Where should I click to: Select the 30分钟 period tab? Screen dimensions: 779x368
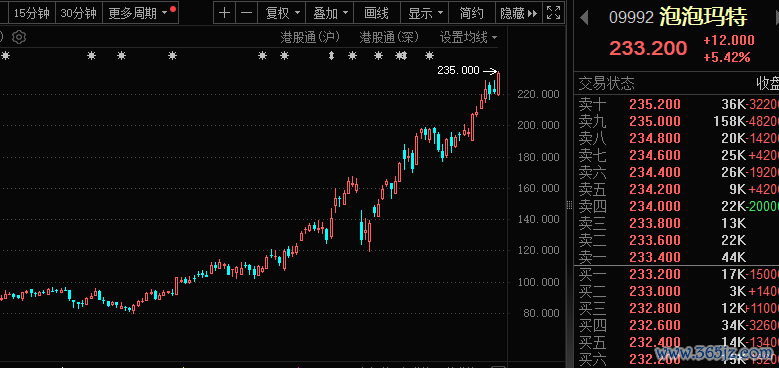pyautogui.click(x=78, y=13)
